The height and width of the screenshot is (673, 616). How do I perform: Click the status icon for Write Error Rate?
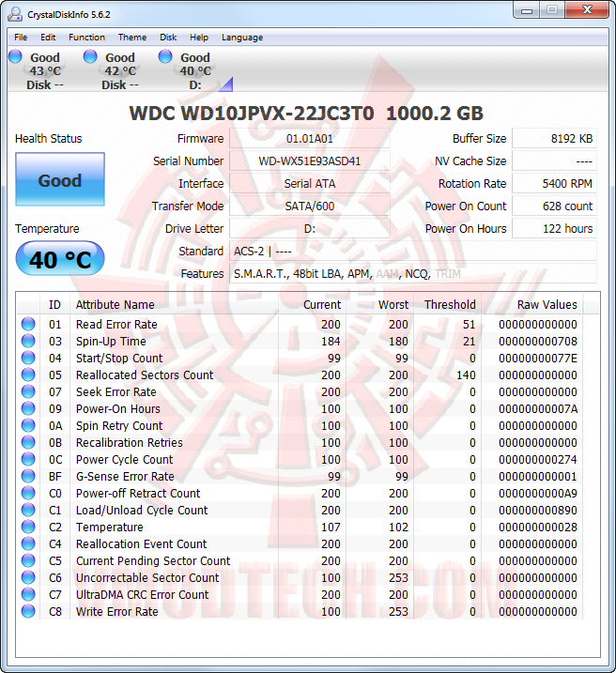coord(28,611)
